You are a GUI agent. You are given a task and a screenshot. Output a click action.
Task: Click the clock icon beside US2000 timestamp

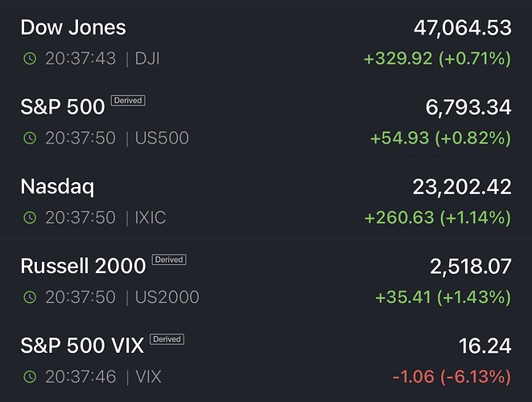coord(30,297)
